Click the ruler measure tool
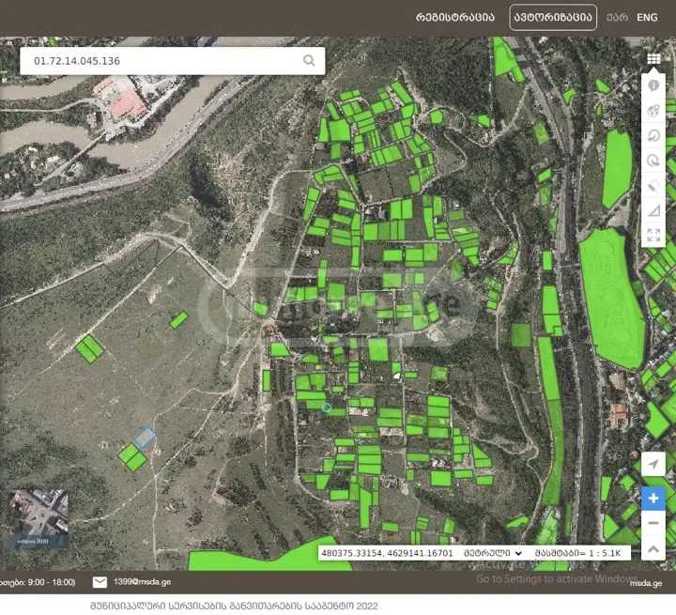 tap(653, 186)
